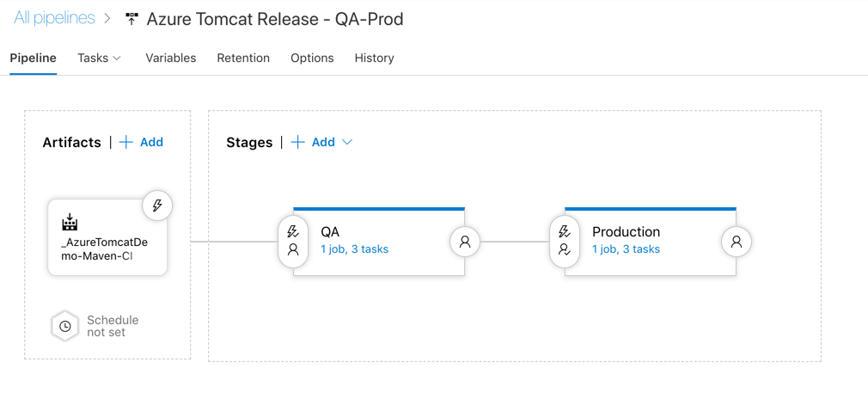Select the Production stage name
The image size is (868, 399).
coord(627,231)
